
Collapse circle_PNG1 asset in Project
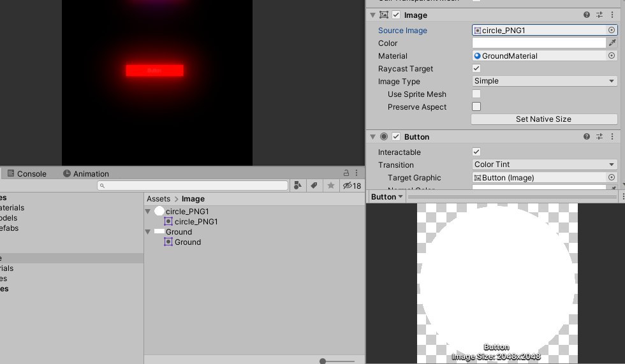[x=148, y=212]
